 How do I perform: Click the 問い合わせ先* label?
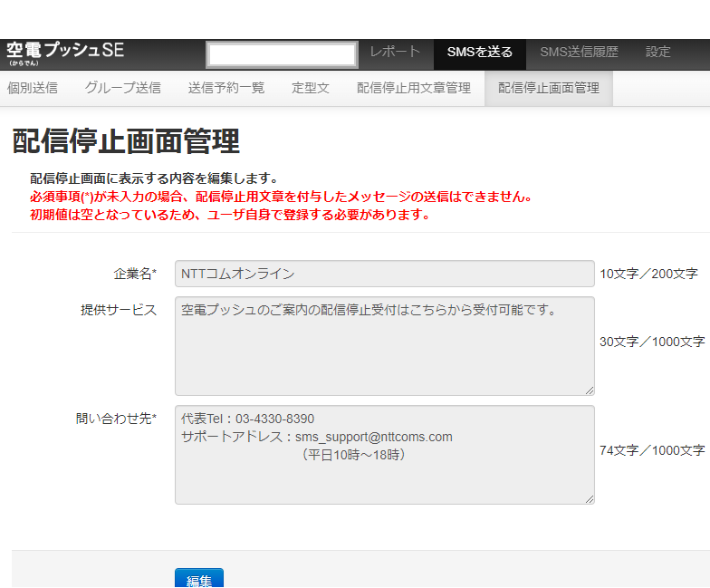pos(116,419)
